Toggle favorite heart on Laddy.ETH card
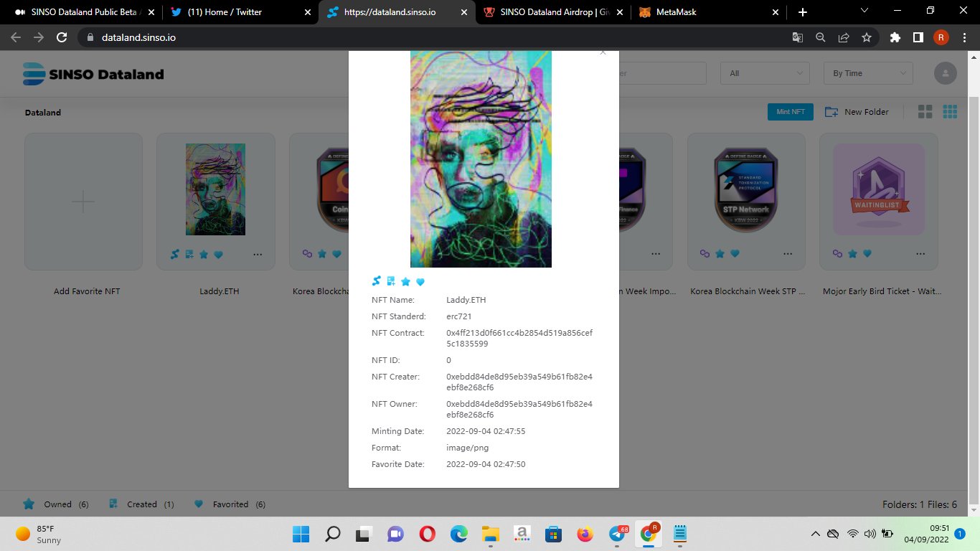 (x=219, y=254)
